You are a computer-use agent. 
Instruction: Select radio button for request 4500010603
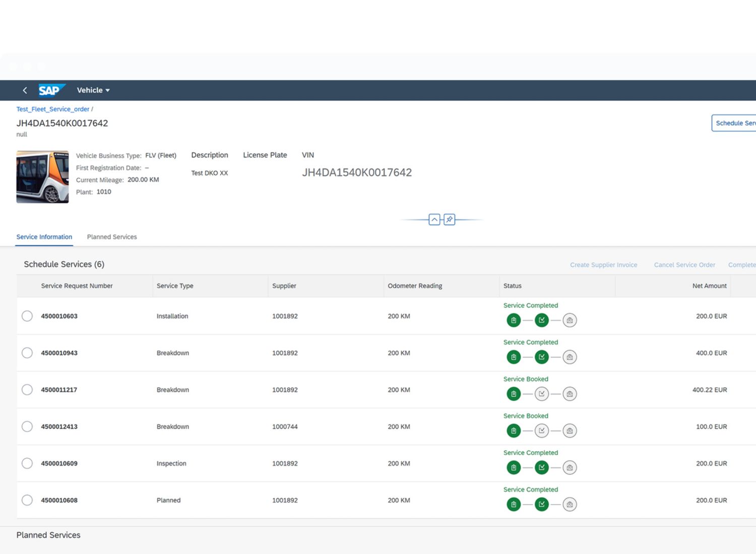(27, 316)
